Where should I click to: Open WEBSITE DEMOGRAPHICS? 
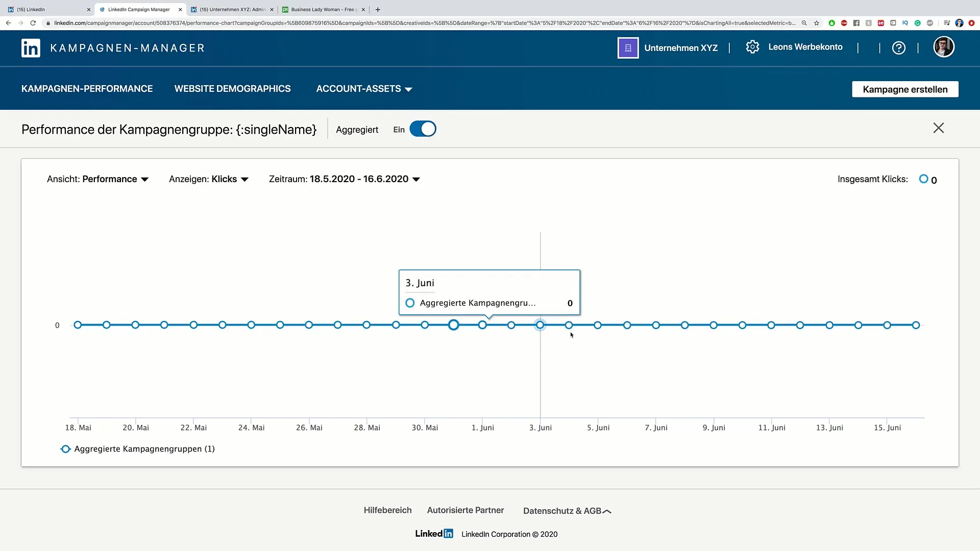(x=232, y=89)
